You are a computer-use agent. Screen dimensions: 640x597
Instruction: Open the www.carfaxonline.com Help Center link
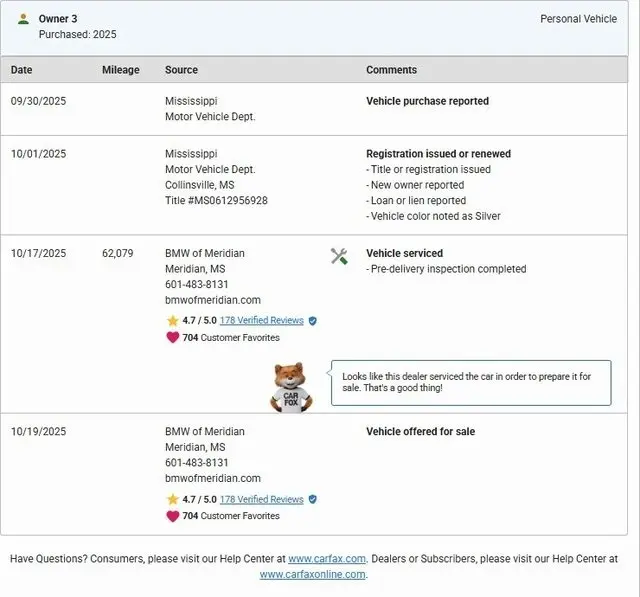[x=312, y=574]
